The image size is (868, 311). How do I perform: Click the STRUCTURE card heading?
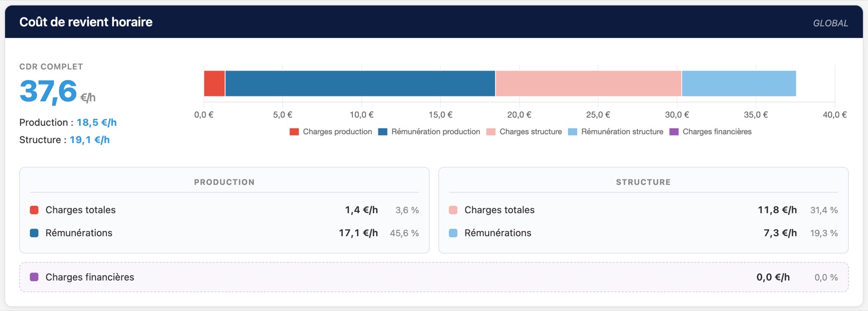(x=643, y=182)
